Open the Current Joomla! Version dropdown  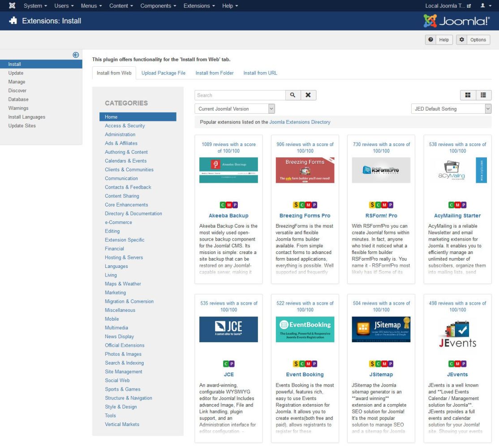(235, 109)
